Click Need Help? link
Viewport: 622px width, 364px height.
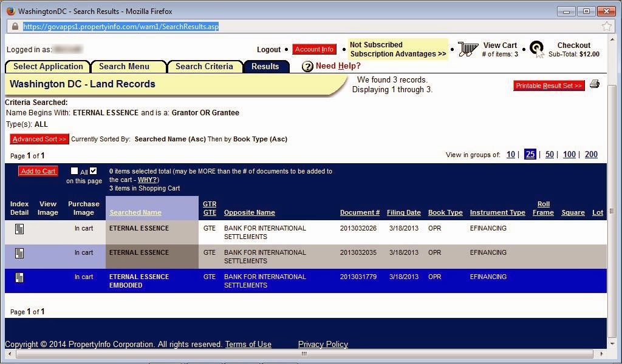[338, 66]
